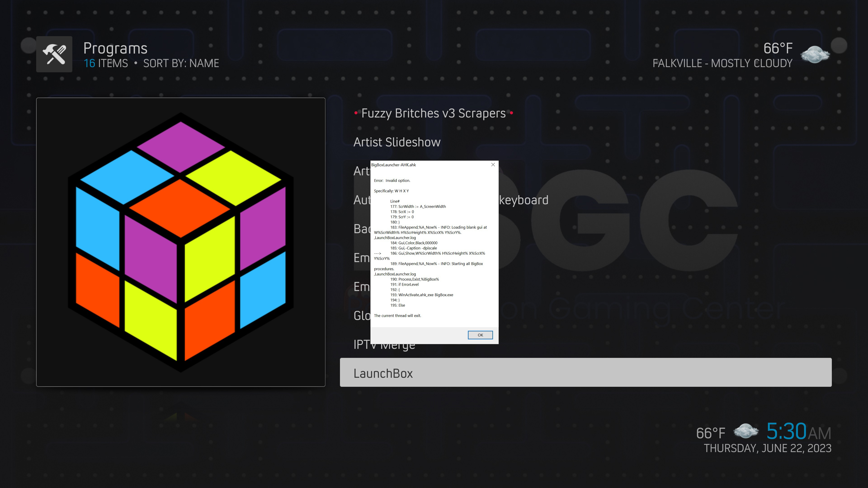Open Fuzzy Britches v3 Scrapers entry
The image size is (868, 488).
click(x=434, y=113)
